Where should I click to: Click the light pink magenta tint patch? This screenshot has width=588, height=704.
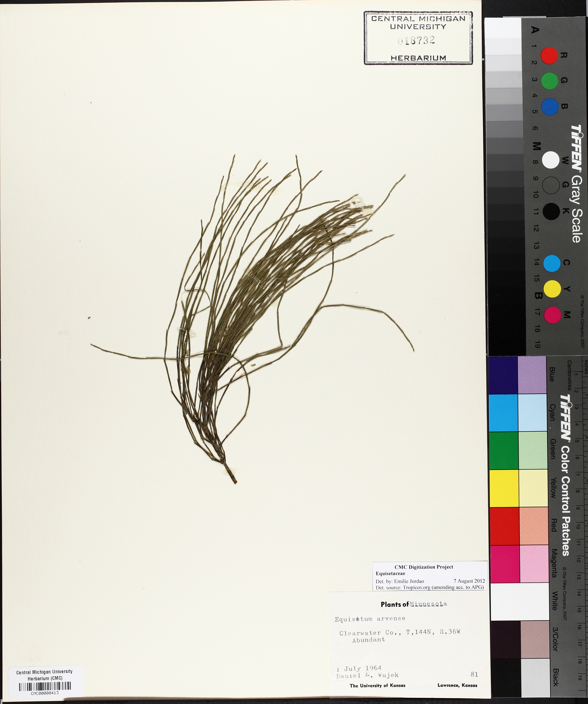(x=534, y=564)
